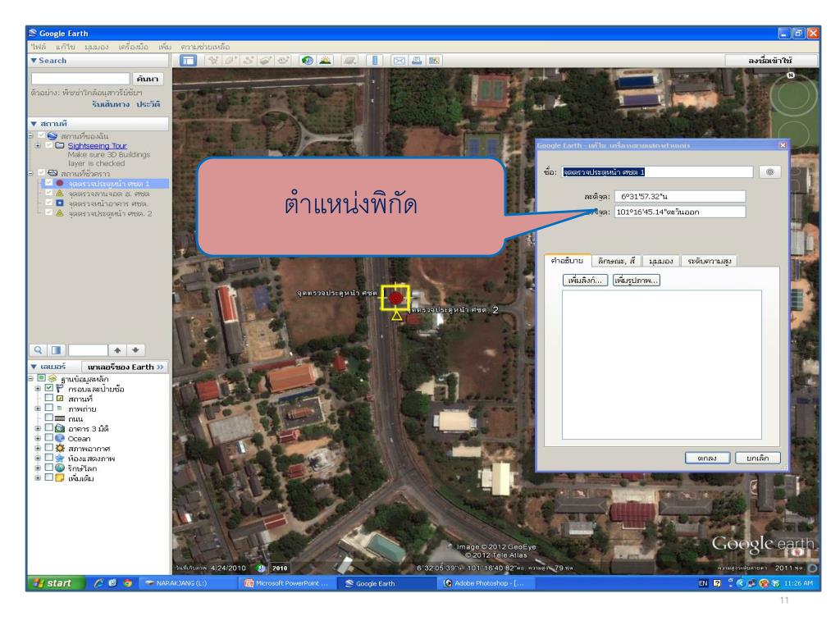The image size is (840, 630).
Task: Toggle the sidebar show/hide toolbar icon
Action: [188, 61]
